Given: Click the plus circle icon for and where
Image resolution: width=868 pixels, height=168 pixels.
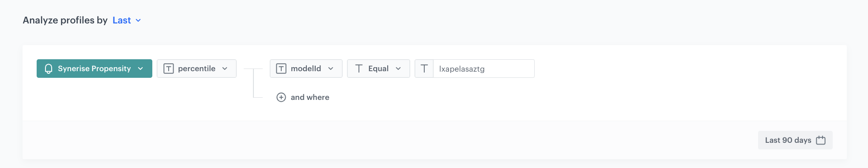Looking at the screenshot, I should pyautogui.click(x=281, y=97).
